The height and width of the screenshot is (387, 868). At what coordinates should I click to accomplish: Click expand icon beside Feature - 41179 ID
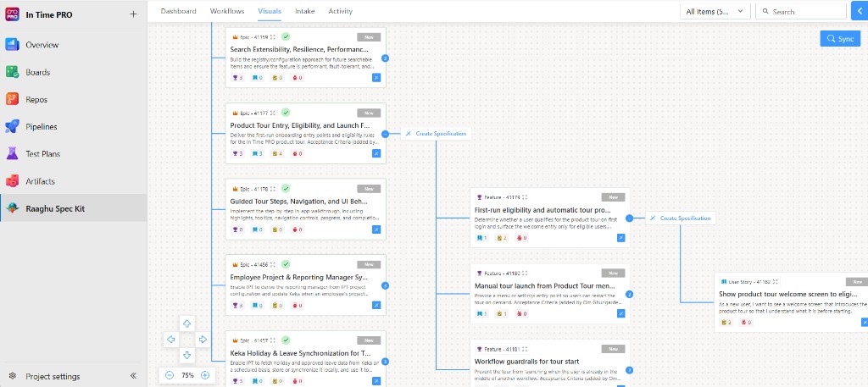click(x=525, y=197)
